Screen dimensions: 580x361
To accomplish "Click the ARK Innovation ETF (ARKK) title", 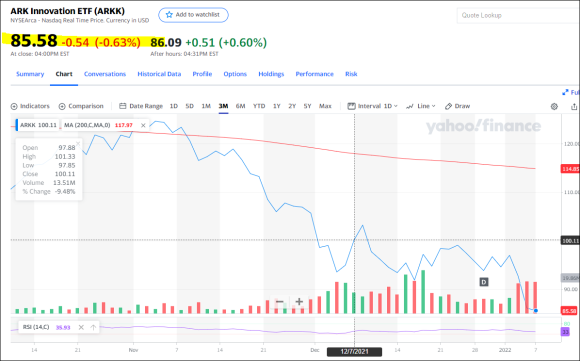I will [x=67, y=11].
